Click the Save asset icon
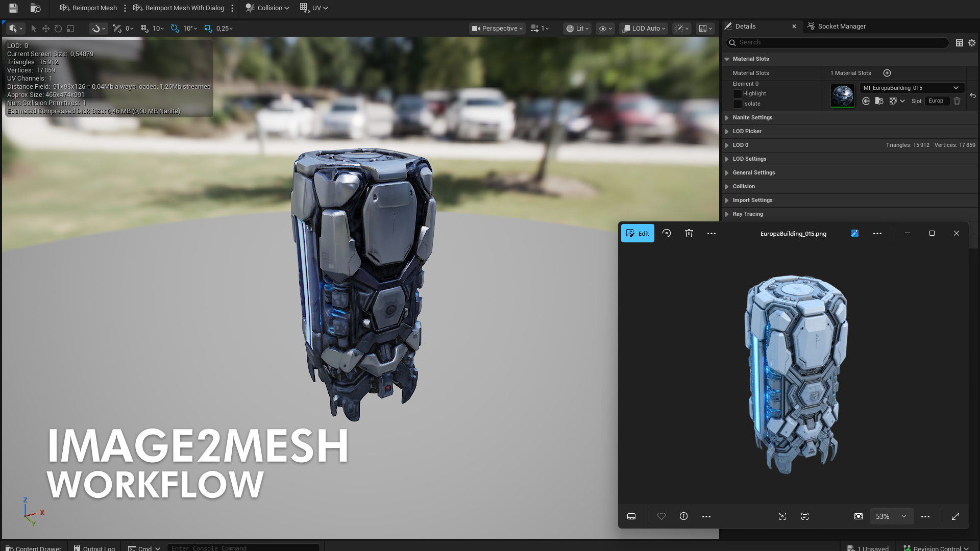This screenshot has width=980, height=551. [13, 8]
